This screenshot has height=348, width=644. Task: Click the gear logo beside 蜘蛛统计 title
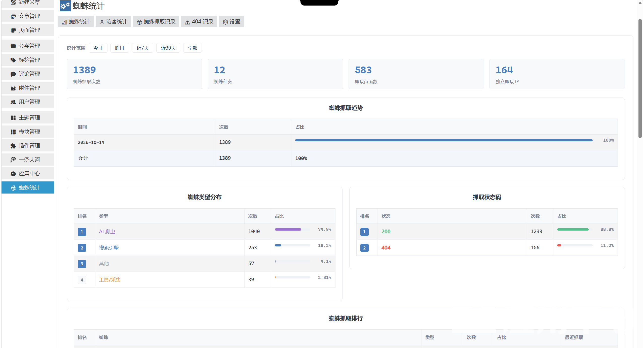click(x=65, y=6)
